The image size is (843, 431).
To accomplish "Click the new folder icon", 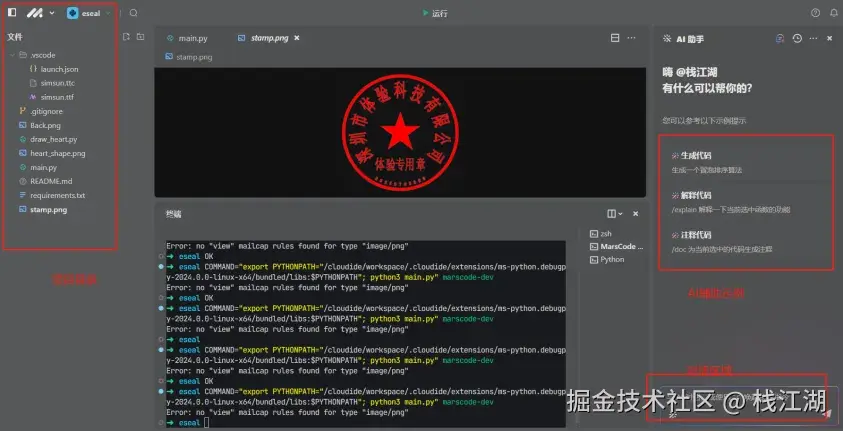I will tap(140, 37).
